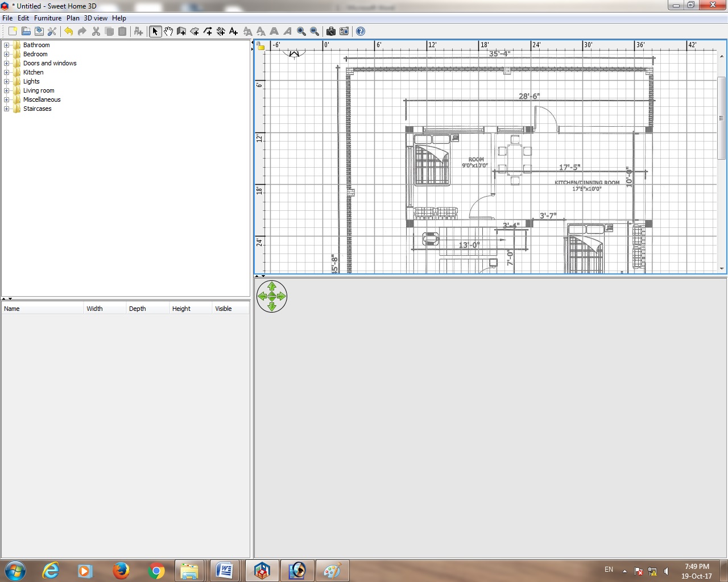The height and width of the screenshot is (582, 728).
Task: Open the 3D view menu
Action: point(96,18)
